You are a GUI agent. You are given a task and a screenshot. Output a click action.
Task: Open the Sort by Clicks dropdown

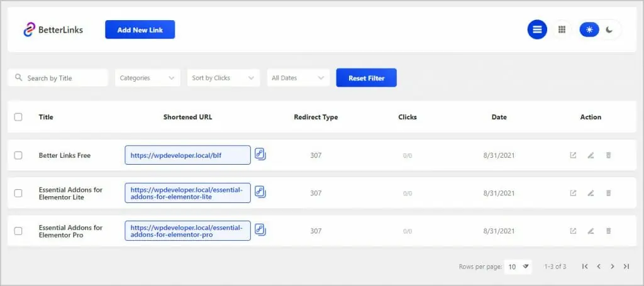coord(223,77)
